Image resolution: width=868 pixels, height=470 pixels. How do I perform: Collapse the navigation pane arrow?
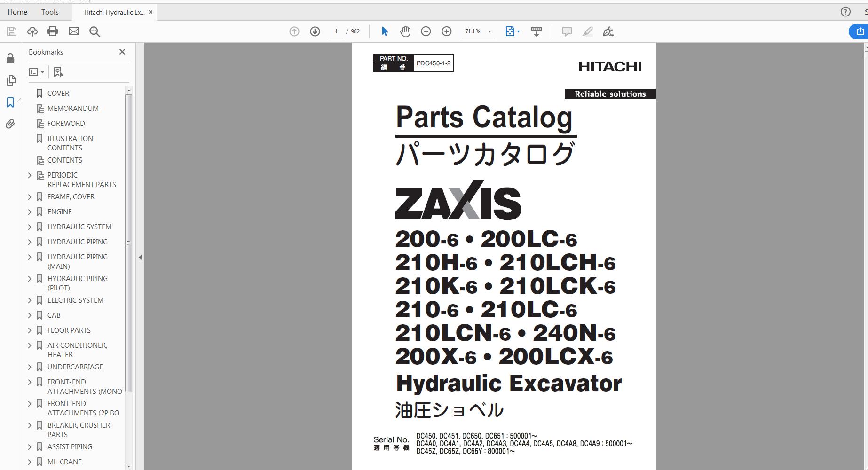pos(140,257)
